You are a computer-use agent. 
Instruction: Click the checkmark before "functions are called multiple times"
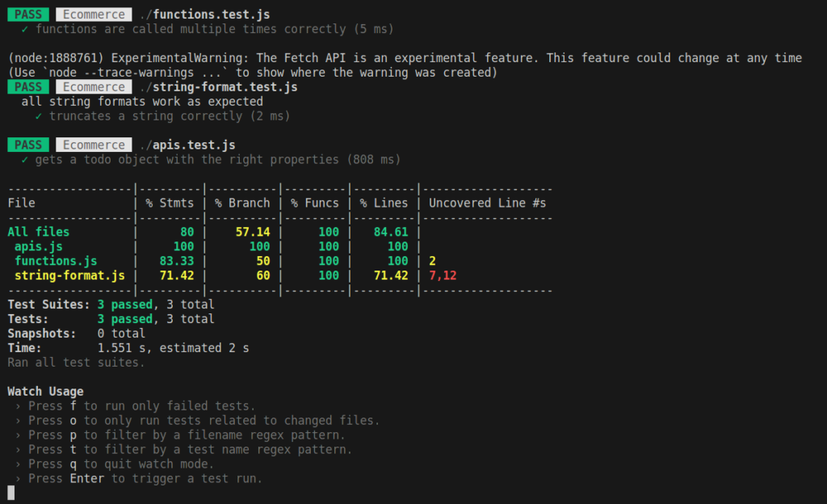point(25,29)
